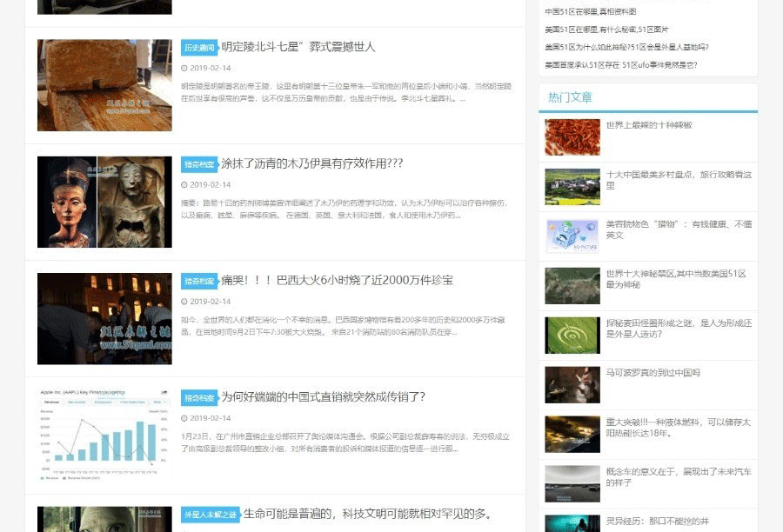
Task: Click the 液体燃料 article thumbnail
Action: [572, 434]
